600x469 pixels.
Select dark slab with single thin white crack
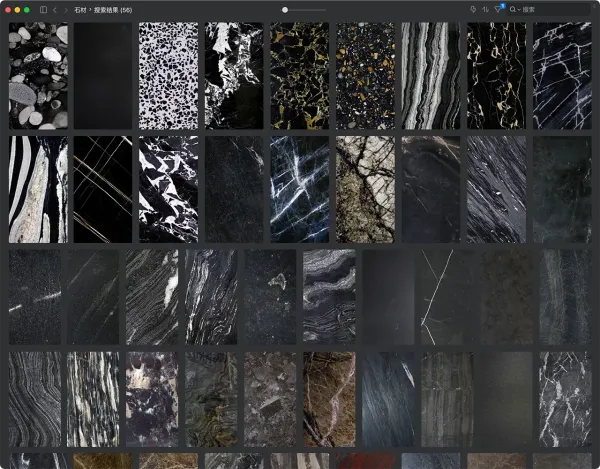(446, 297)
